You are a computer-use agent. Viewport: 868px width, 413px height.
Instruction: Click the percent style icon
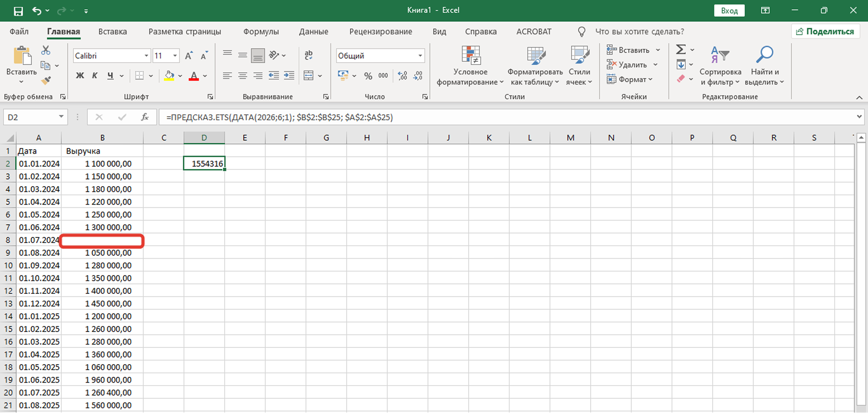click(368, 76)
